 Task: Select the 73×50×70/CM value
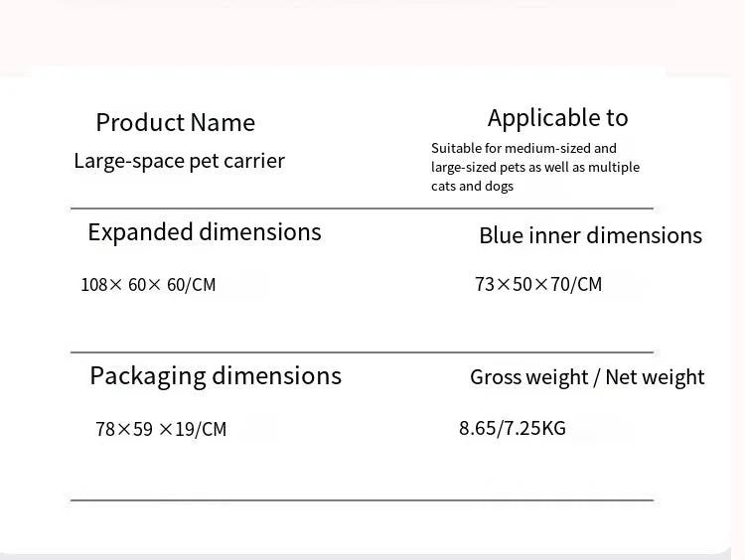(538, 285)
